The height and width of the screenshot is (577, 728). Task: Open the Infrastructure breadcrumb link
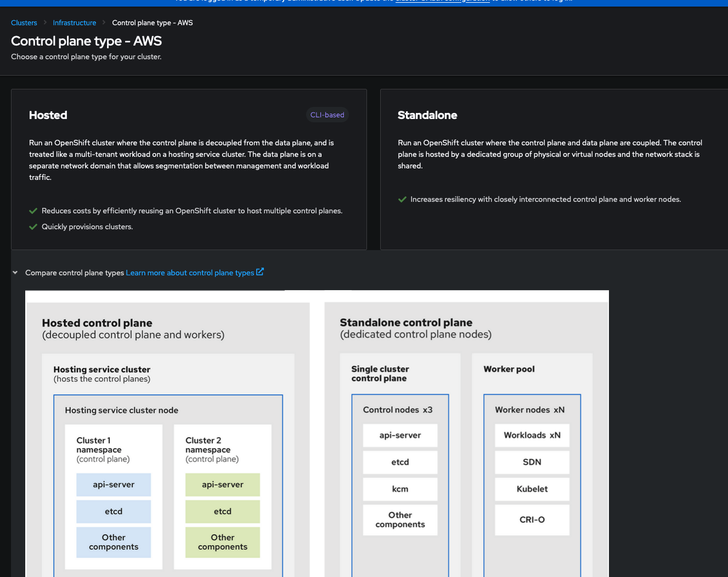(x=75, y=23)
